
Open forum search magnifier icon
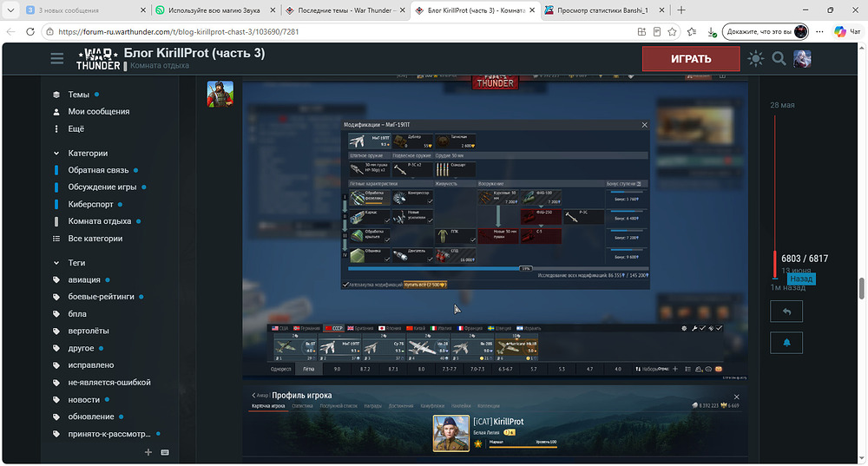tap(779, 58)
